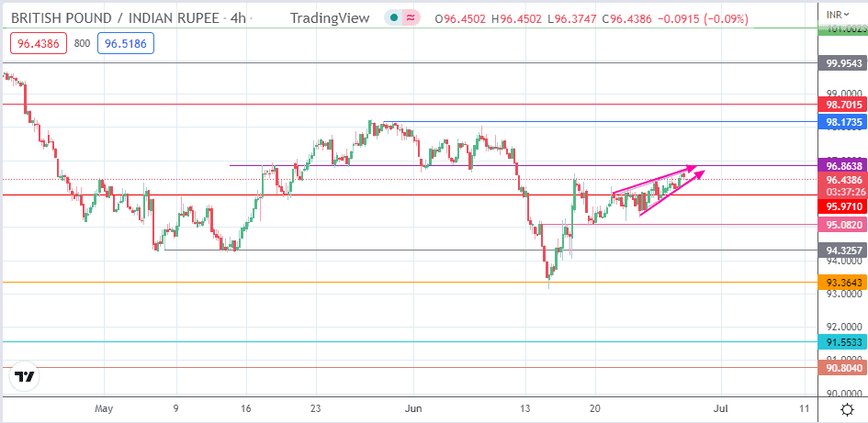This screenshot has width=868, height=423.
Task: Click the blue buy price 96.5186 button
Action: [x=126, y=44]
